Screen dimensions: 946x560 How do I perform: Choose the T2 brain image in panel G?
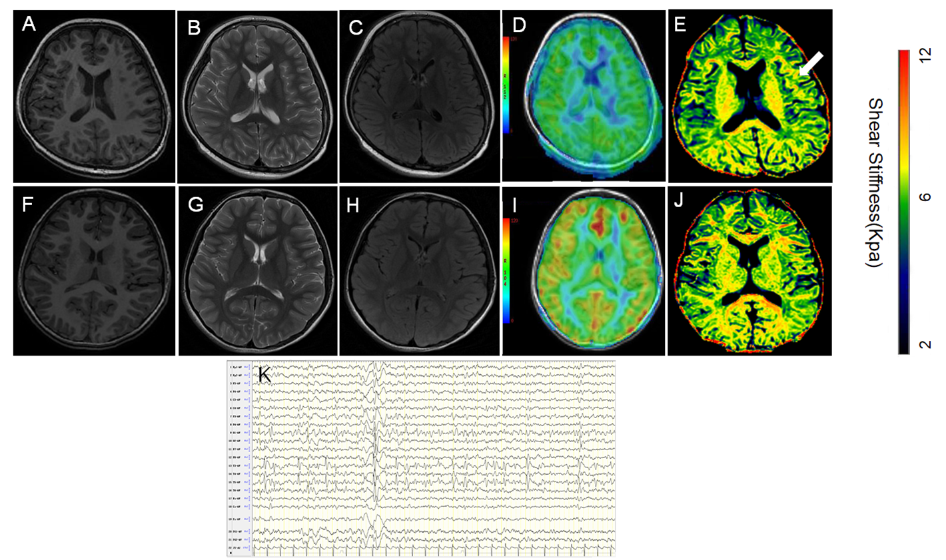(x=257, y=271)
